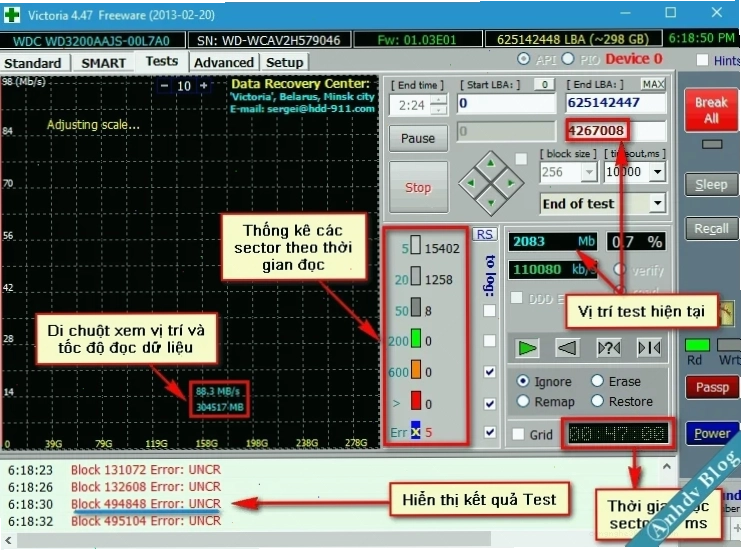
Task: Switch to the Advanced tab
Action: click(x=224, y=62)
